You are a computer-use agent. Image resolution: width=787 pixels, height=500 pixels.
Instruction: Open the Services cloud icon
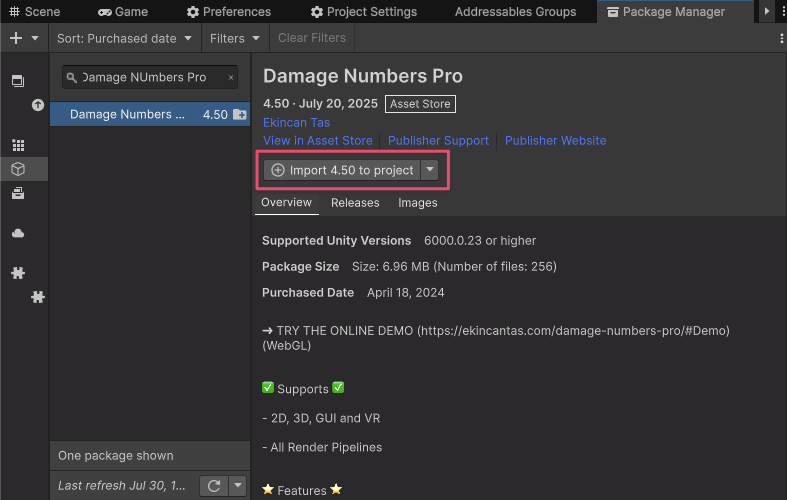(x=18, y=233)
